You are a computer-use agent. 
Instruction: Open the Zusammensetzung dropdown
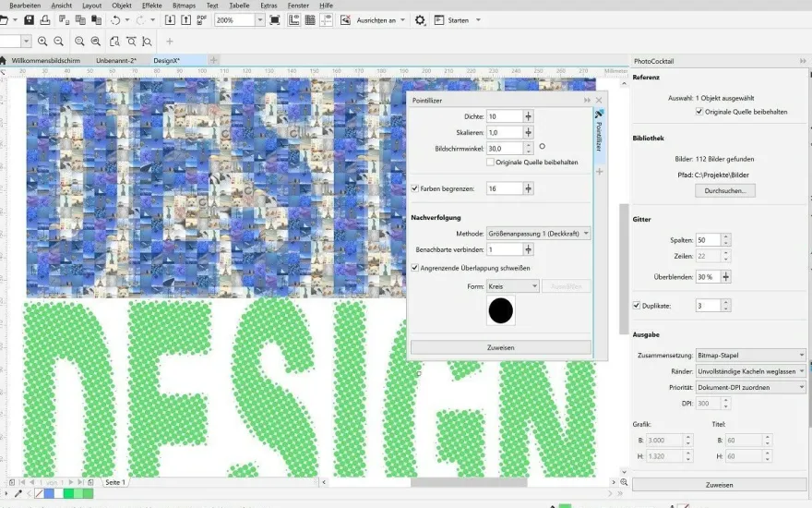[x=751, y=356]
